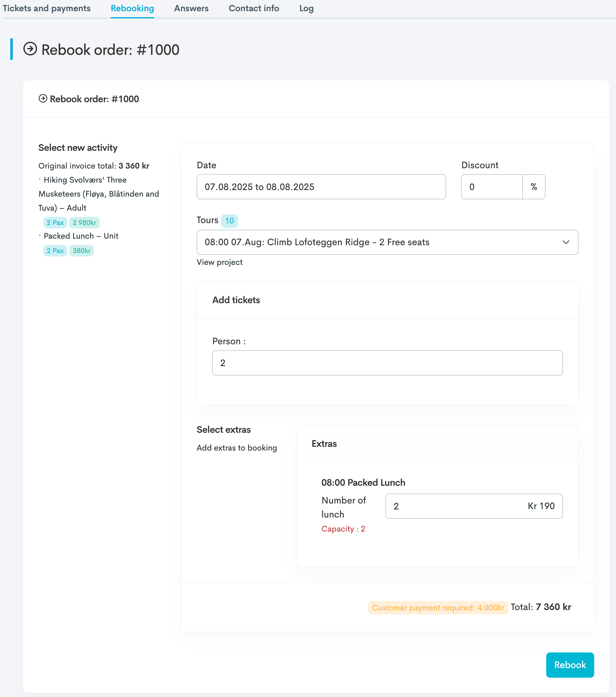This screenshot has height=697, width=616.
Task: Click the percent symbol in the Discount field
Action: coord(533,187)
